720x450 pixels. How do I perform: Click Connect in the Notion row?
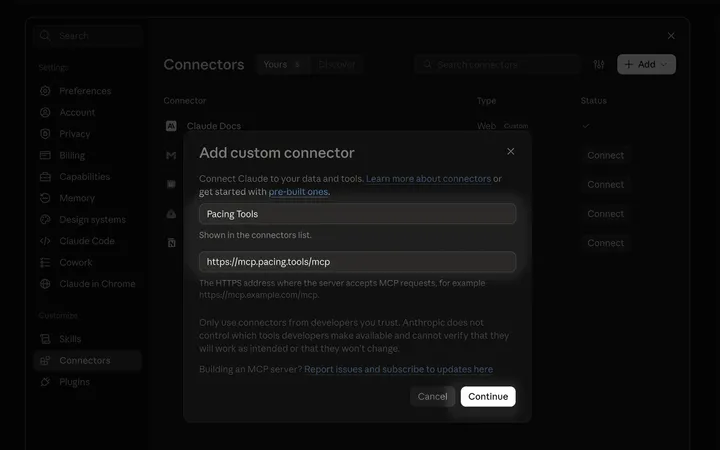[605, 243]
